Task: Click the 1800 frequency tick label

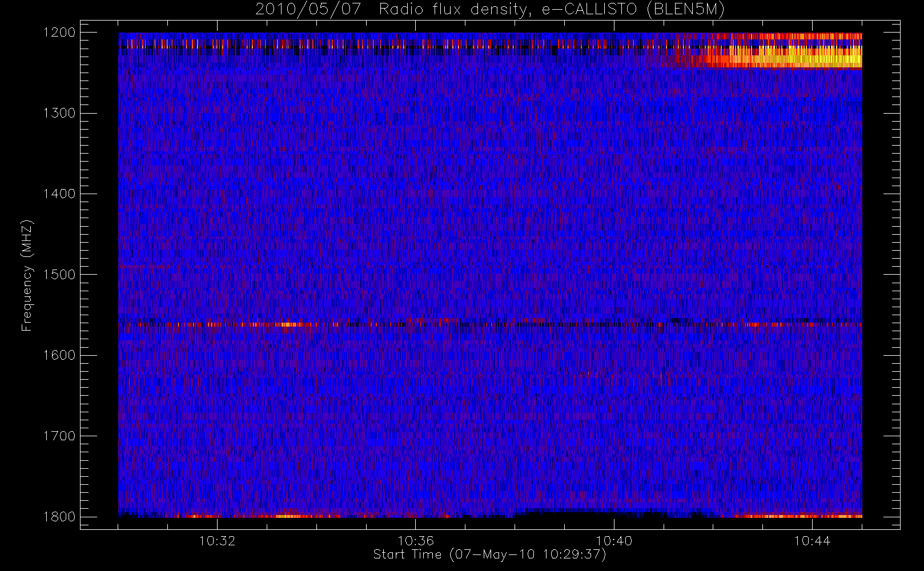Action: pos(59,516)
